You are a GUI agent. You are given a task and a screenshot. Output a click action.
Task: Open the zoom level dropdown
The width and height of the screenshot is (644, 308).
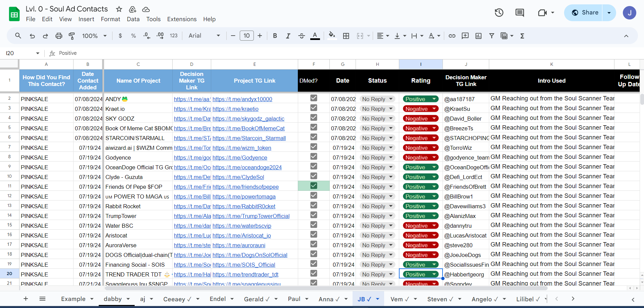tap(94, 36)
